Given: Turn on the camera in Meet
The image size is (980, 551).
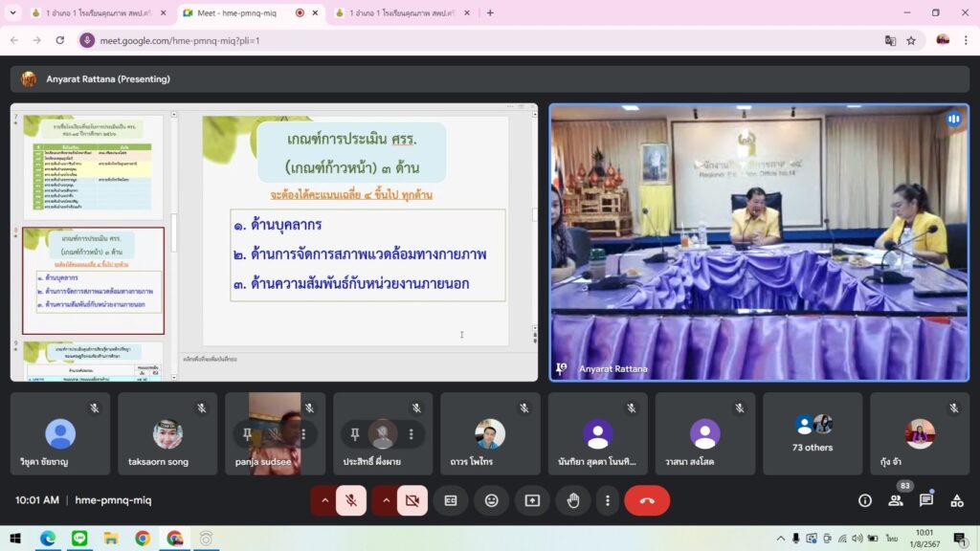Looking at the screenshot, I should 412,500.
